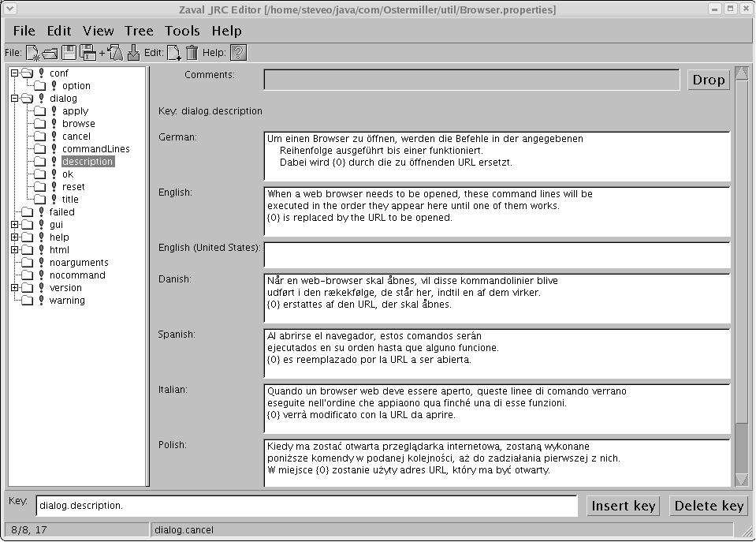Select the highlighted description label
Image resolution: width=756 pixels, height=542 pixels.
coord(88,162)
